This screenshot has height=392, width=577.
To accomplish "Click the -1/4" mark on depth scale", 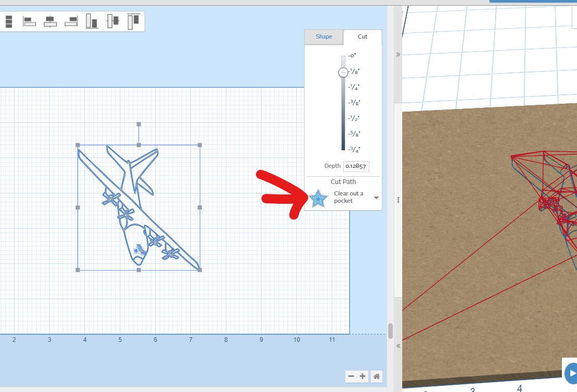I will tap(354, 87).
